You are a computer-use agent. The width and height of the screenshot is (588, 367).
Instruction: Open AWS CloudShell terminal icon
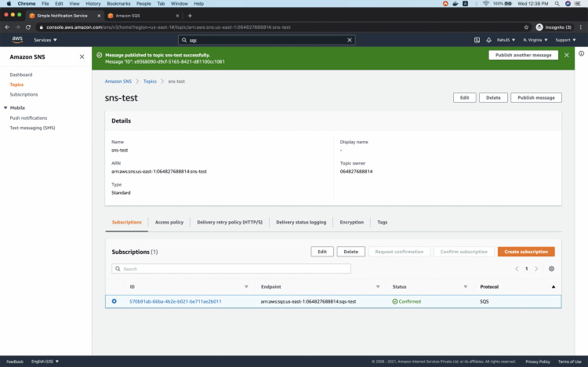[x=477, y=40]
